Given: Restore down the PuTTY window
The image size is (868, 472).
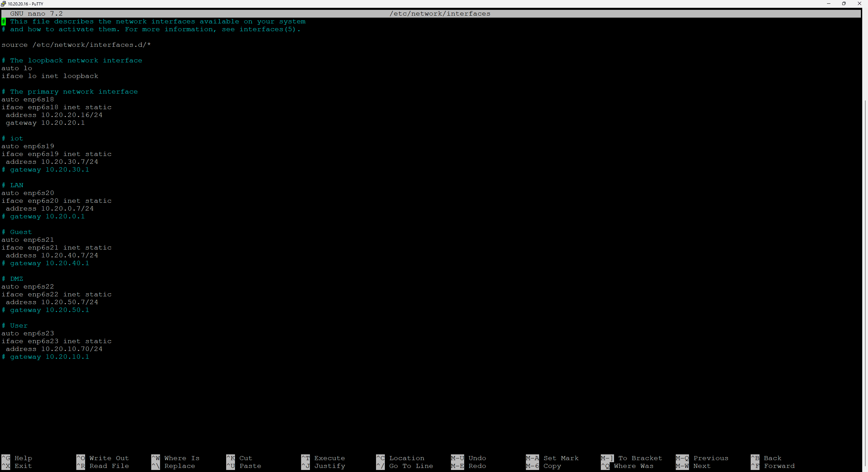Looking at the screenshot, I should pos(844,4).
